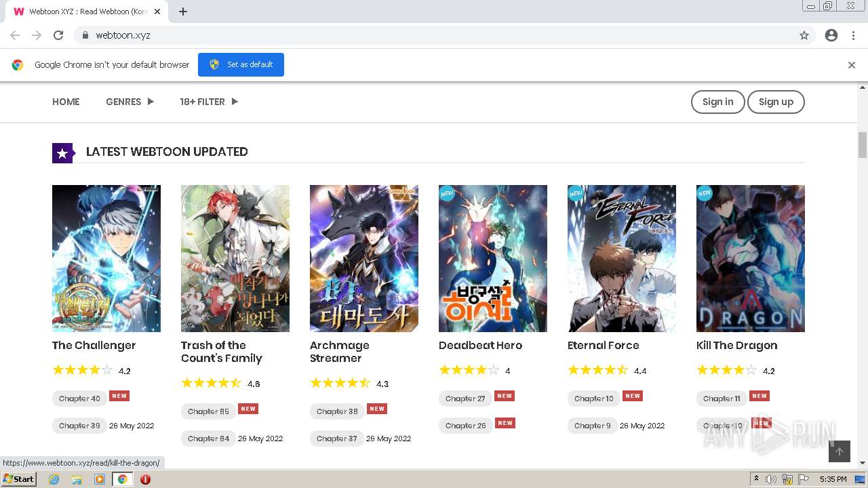Screen dimensions: 868x488
Task: Click the site lock icon in address bar
Action: pyautogui.click(x=85, y=35)
